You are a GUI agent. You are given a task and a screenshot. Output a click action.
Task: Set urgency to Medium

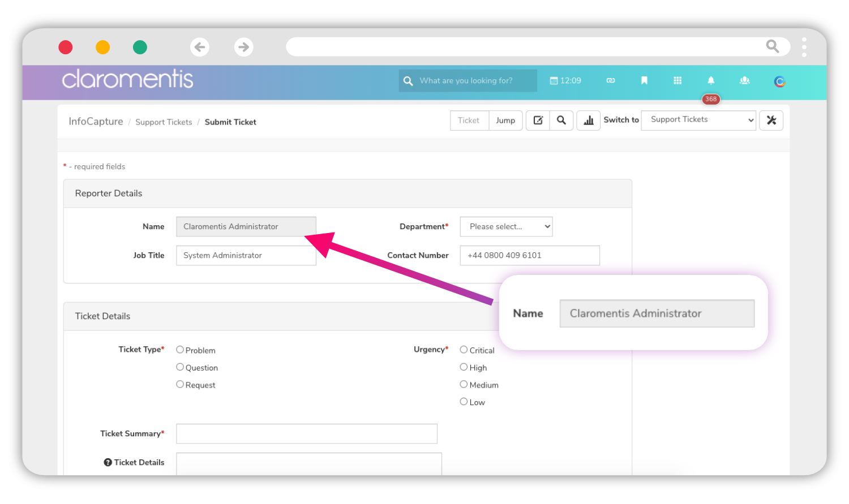(x=464, y=385)
